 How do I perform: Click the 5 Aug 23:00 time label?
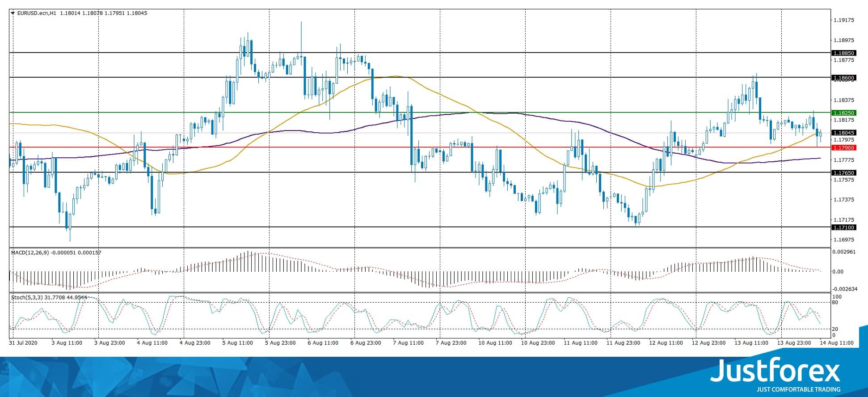pyautogui.click(x=280, y=343)
